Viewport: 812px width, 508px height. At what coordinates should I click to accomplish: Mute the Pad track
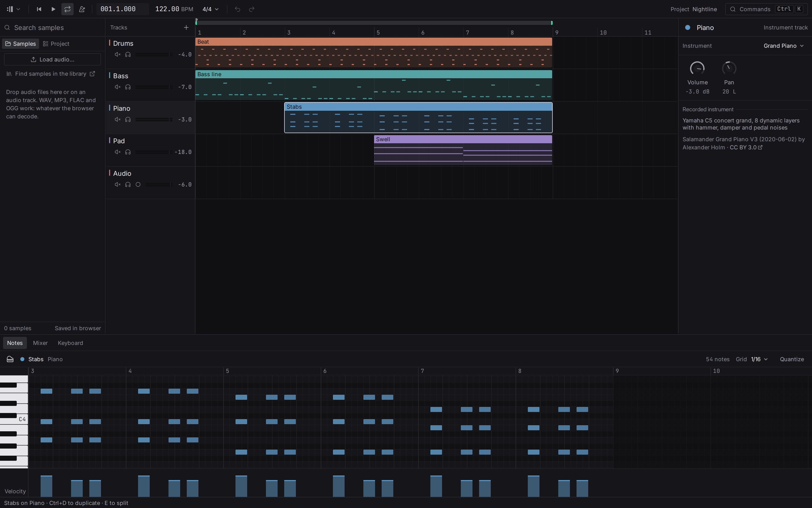pyautogui.click(x=117, y=152)
